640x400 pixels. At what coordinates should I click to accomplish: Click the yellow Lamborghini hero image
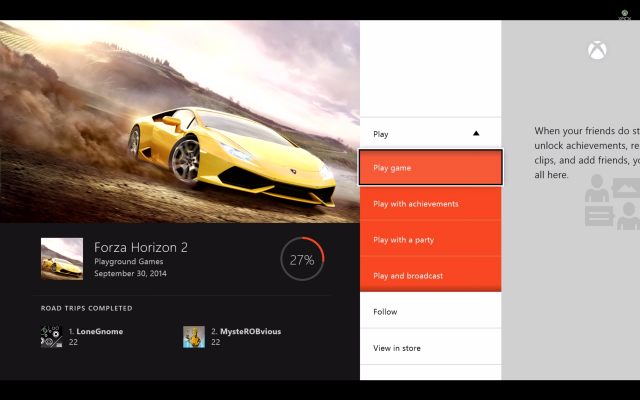pos(180,122)
